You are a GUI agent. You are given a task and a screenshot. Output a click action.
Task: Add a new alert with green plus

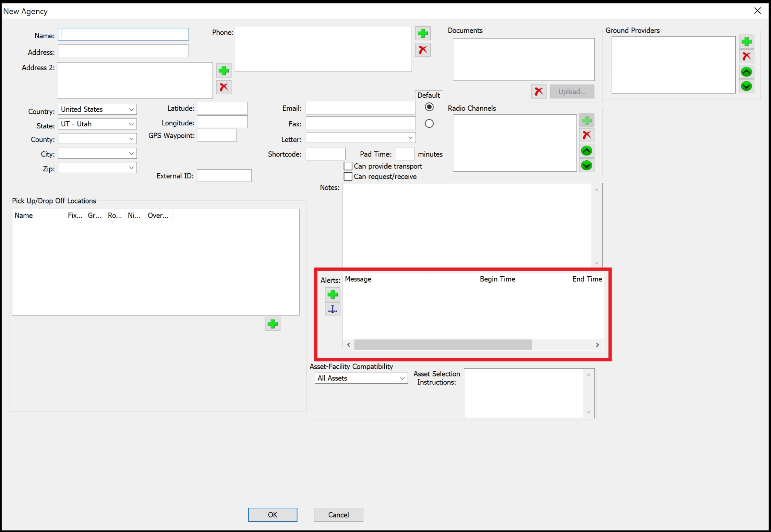[333, 295]
